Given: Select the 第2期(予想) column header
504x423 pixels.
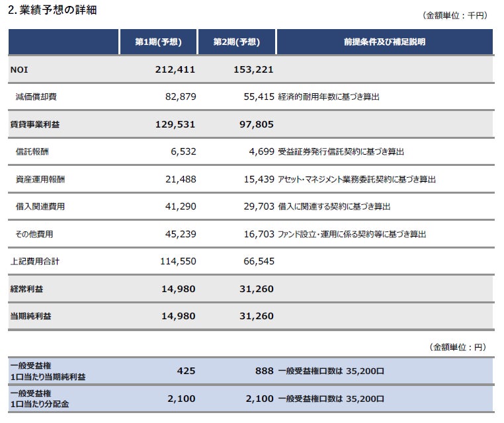Looking at the screenshot, I should (x=237, y=42).
